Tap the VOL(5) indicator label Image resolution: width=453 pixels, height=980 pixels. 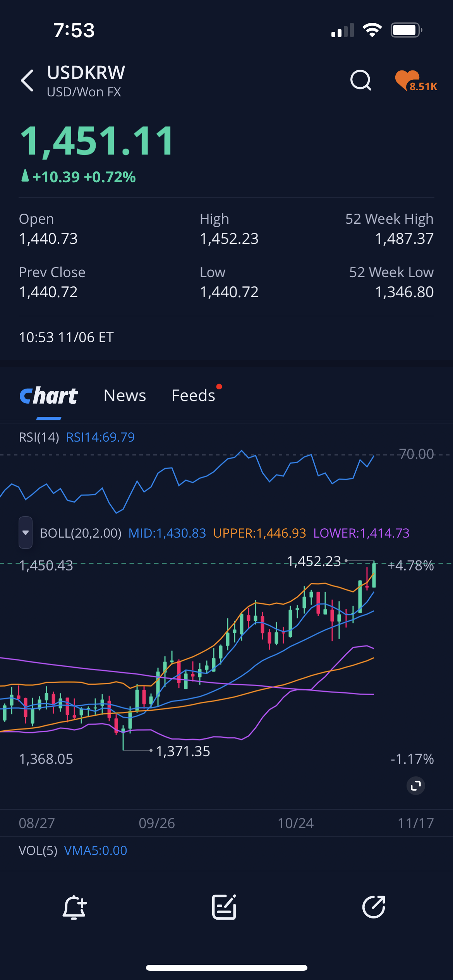coord(38,850)
